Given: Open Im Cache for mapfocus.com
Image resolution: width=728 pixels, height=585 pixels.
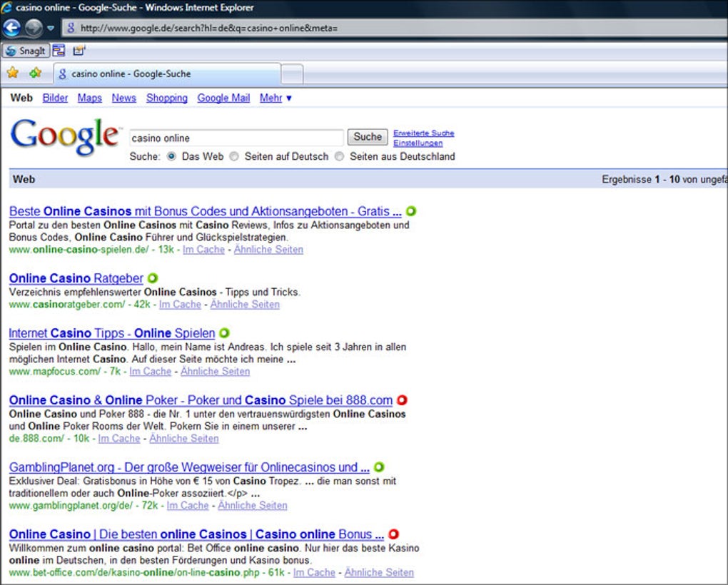Looking at the screenshot, I should (x=151, y=372).
